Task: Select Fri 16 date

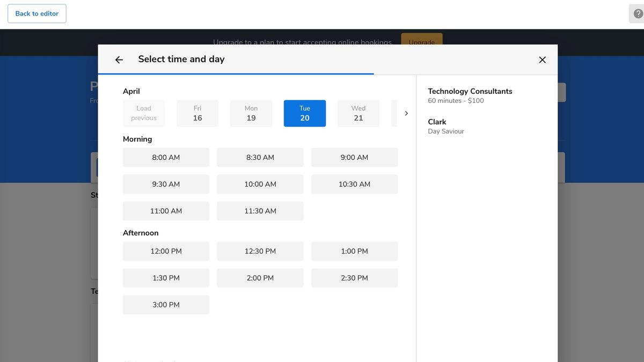Action: click(197, 113)
